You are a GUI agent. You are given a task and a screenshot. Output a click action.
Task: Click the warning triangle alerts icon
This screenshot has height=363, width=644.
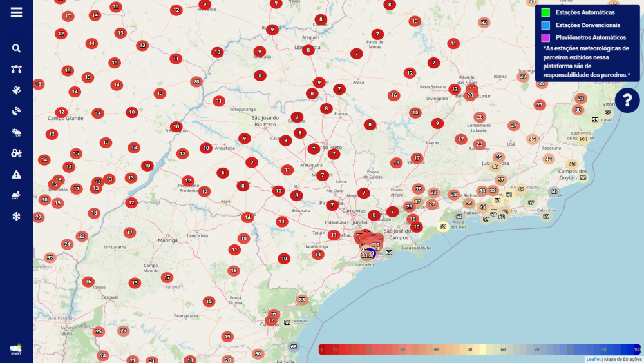(16, 175)
